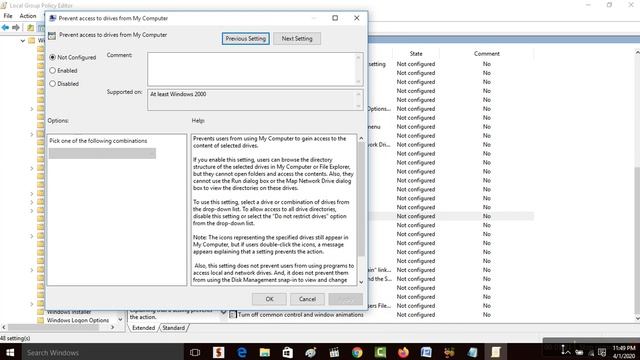Click the help text scrollbar thumb
Image resolution: width=640 pixels, height=360 pixels.
[361, 199]
